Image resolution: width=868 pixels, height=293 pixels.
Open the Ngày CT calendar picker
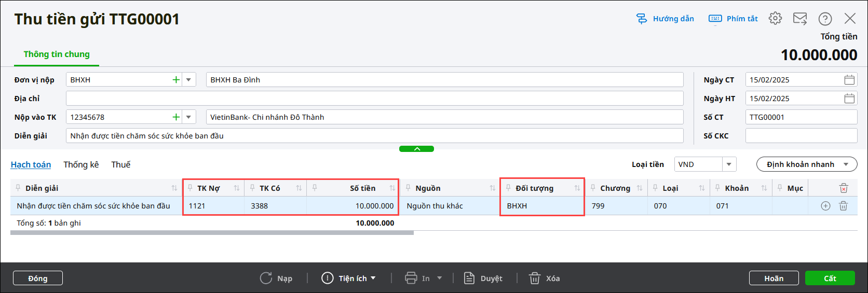(849, 80)
